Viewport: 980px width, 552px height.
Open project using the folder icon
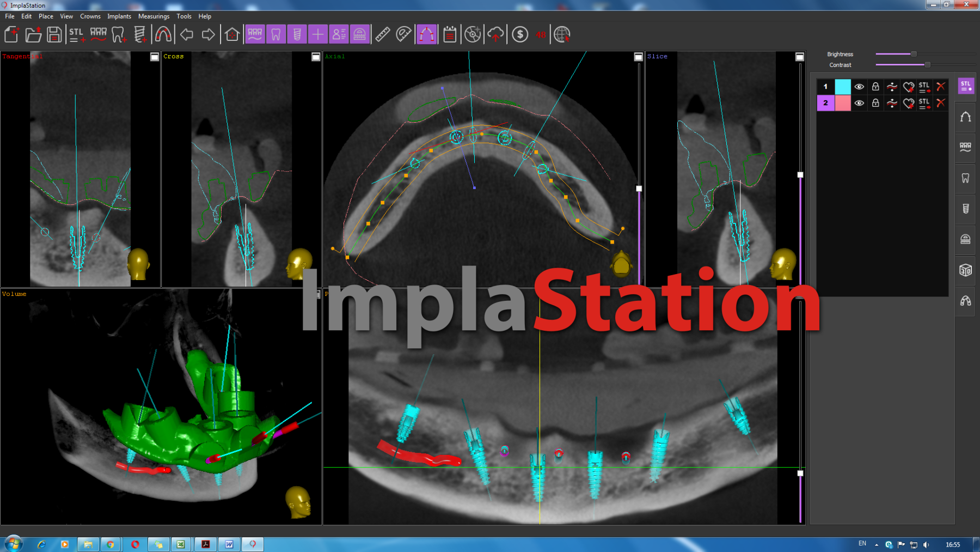(x=33, y=34)
